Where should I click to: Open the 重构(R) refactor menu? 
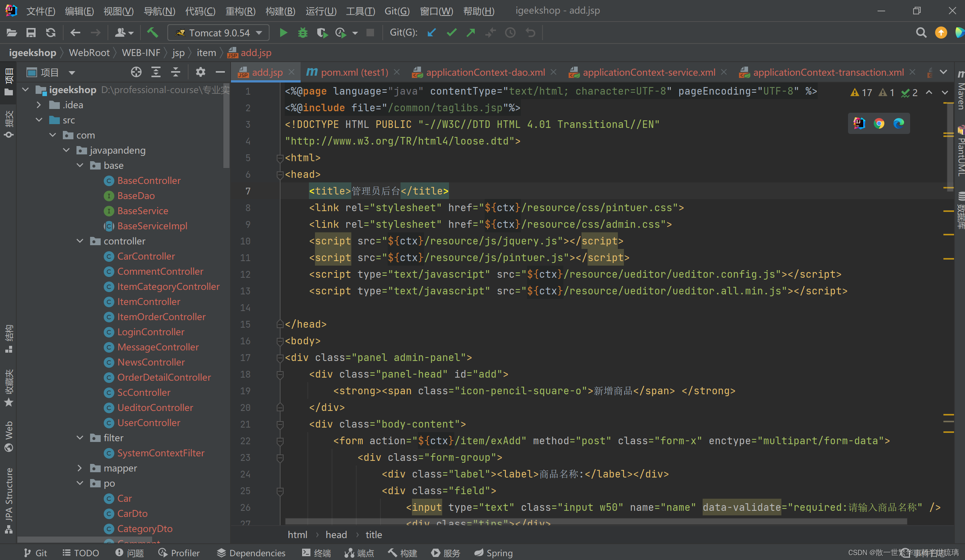(240, 11)
